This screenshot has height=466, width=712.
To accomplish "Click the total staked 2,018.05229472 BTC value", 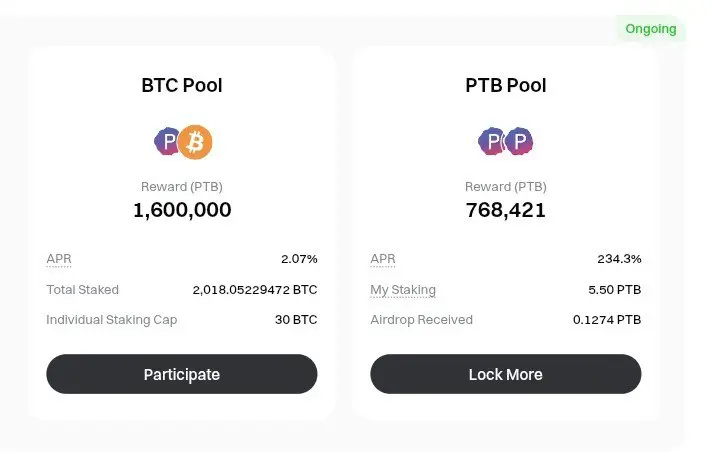I will pyautogui.click(x=255, y=290).
